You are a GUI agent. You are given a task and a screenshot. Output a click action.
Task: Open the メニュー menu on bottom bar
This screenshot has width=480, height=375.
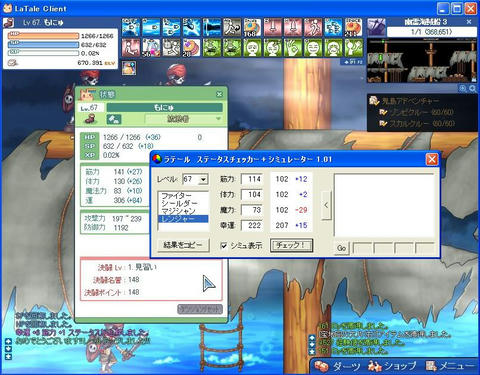coord(450,366)
